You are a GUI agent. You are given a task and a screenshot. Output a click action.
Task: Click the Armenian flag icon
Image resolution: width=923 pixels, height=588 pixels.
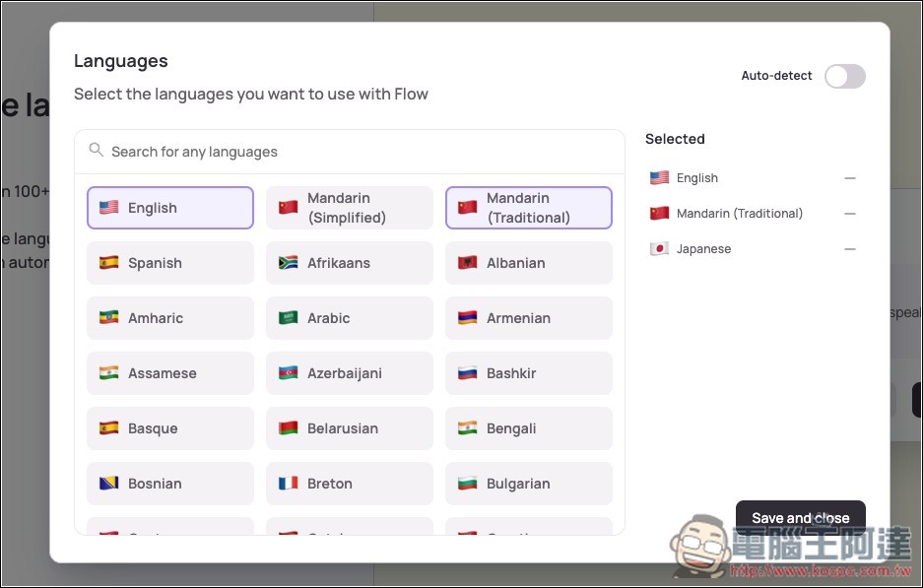(467, 318)
